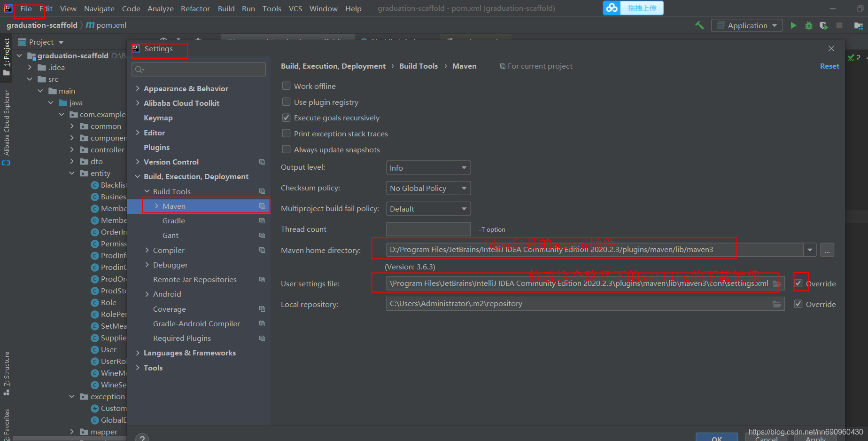This screenshot has width=868, height=441.
Task: Open Project Structure icon in the top-right toolbar
Action: pyautogui.click(x=858, y=25)
